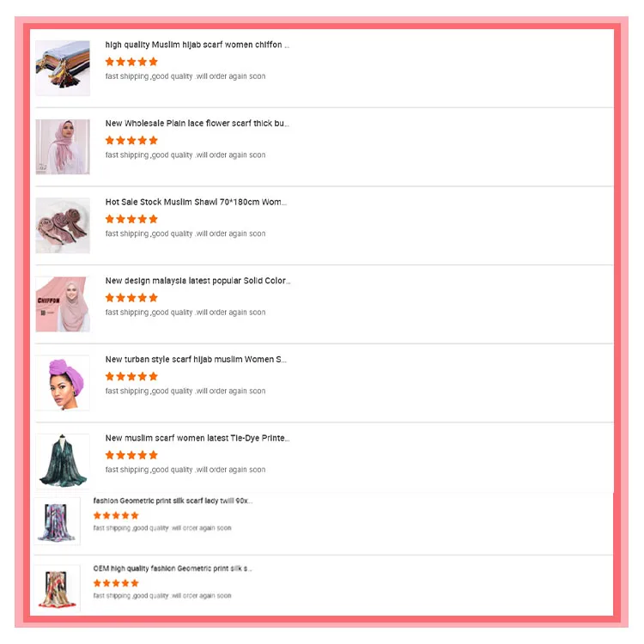The width and height of the screenshot is (644, 644).
Task: Open 'OEM high quality fashion Geometric' title
Action: [173, 568]
